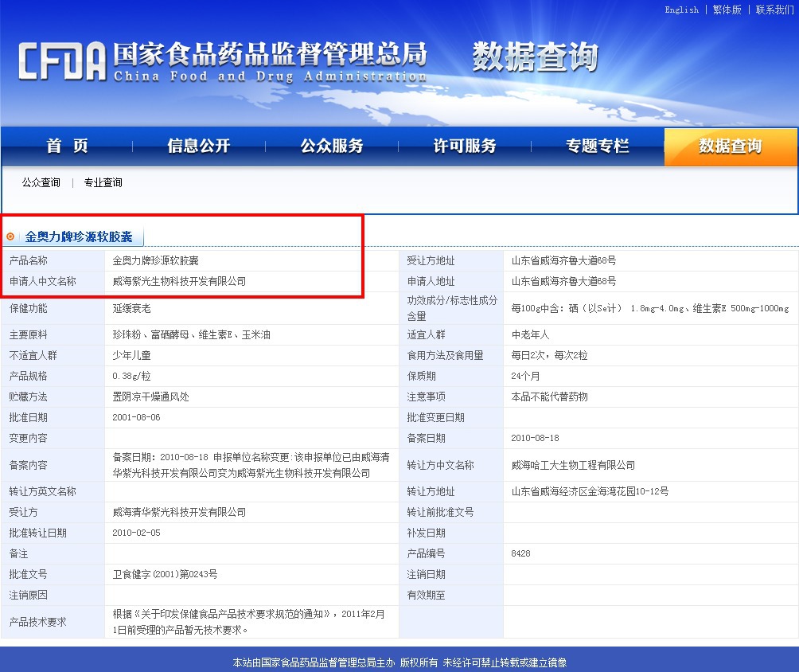Click the 产品编号 value 8428

point(520,553)
